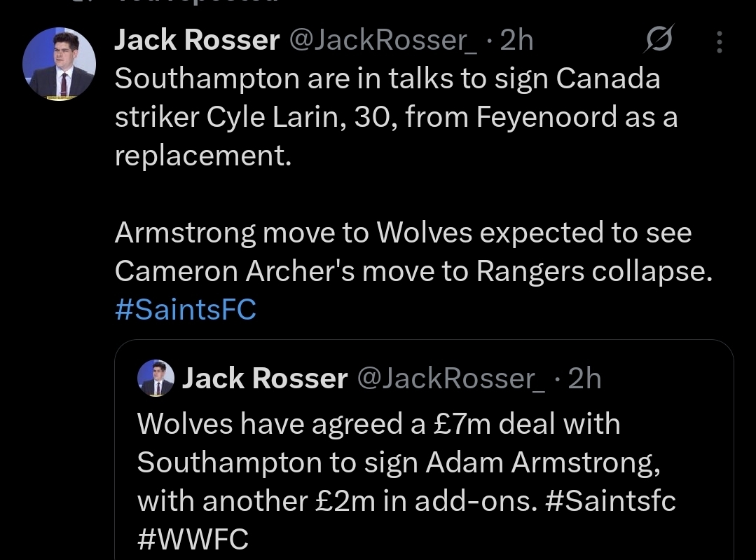756x560 pixels.
Task: Select the quoted tweet card
Action: (x=420, y=449)
